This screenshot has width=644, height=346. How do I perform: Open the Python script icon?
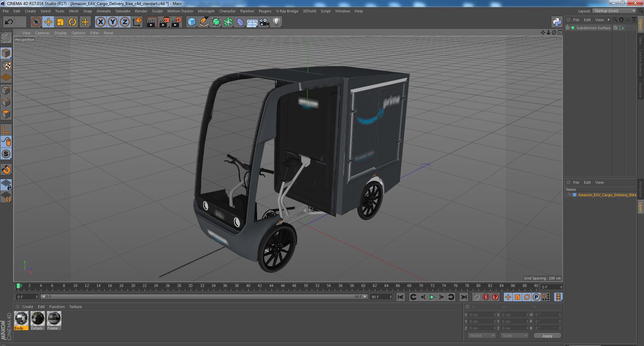557,22
